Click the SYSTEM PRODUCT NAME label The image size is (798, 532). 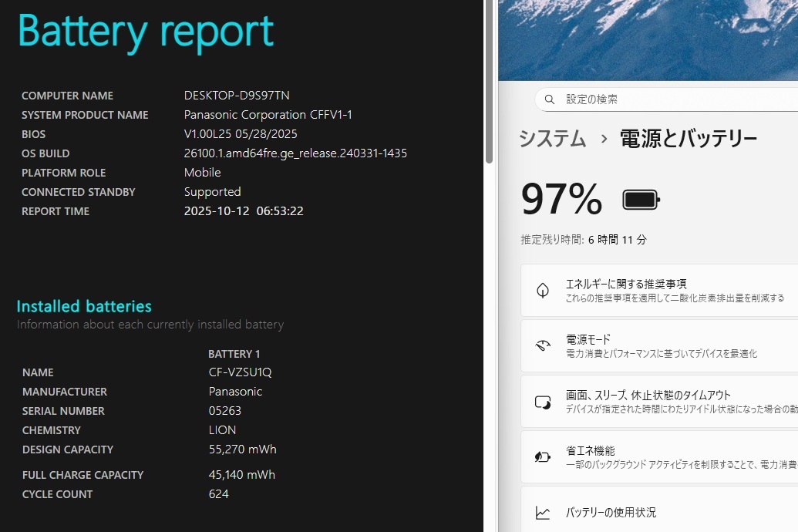pos(85,115)
